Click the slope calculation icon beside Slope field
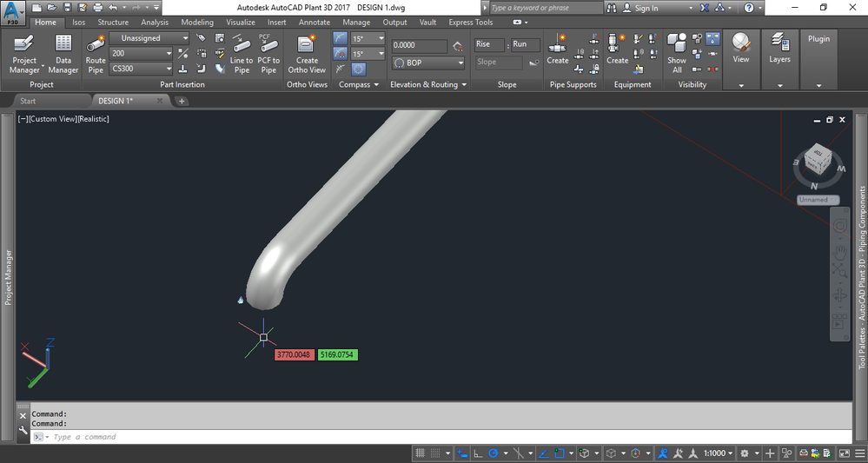Screen dimensions: 868x463 coord(533,63)
